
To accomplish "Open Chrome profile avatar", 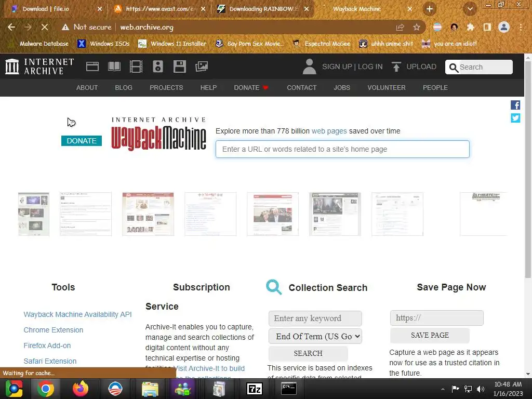I will coord(504,27).
